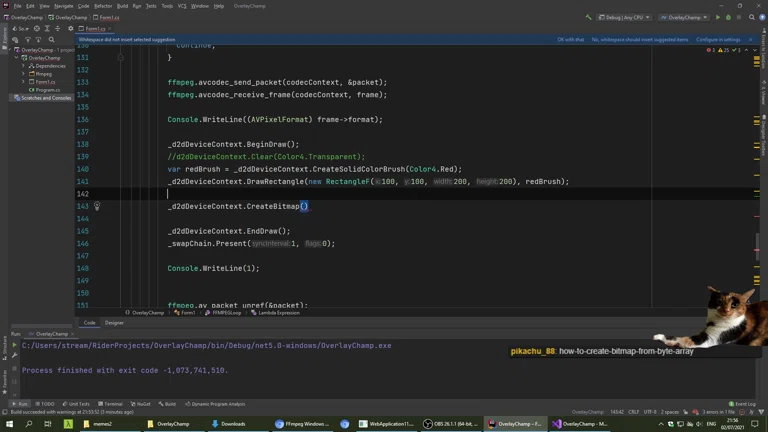This screenshot has width=768, height=432.
Task: Click 'OK with that' link
Action: point(571,40)
